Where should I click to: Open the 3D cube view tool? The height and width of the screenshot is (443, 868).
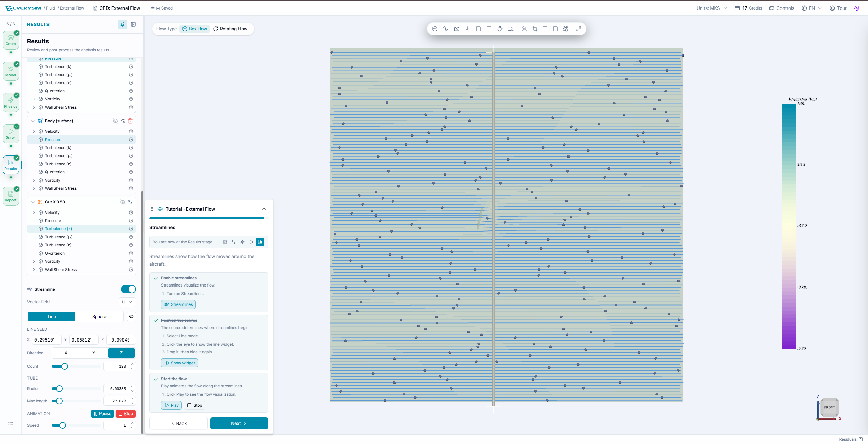point(435,29)
